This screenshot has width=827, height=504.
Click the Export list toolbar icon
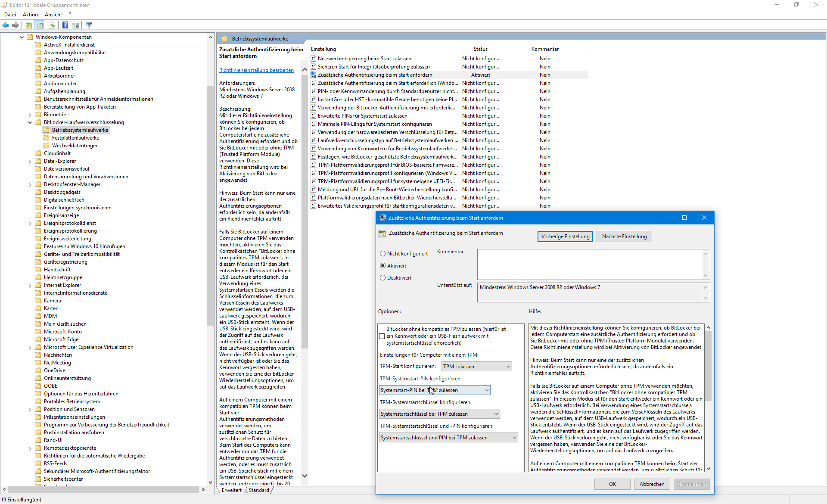52,25
